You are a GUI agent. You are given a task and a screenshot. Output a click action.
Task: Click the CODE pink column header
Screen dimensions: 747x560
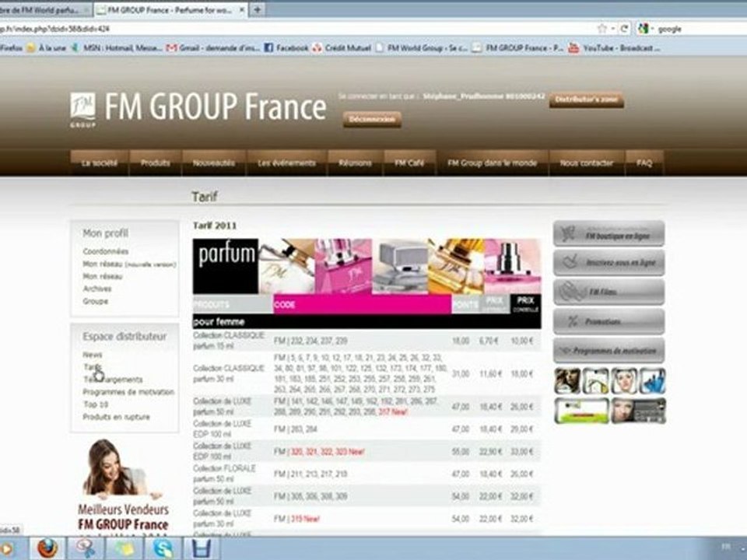point(362,305)
